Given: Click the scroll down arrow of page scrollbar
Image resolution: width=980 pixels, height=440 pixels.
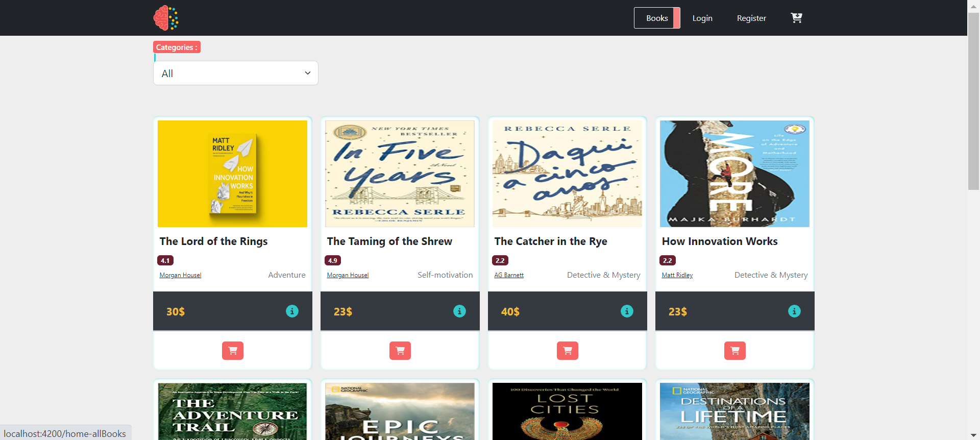Looking at the screenshot, I should coord(973,435).
